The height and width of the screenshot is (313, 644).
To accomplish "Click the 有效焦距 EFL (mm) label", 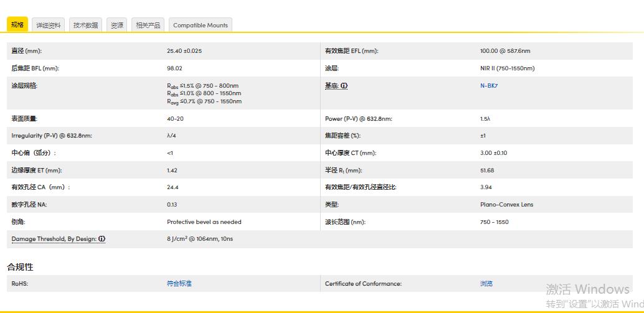I will coord(351,51).
